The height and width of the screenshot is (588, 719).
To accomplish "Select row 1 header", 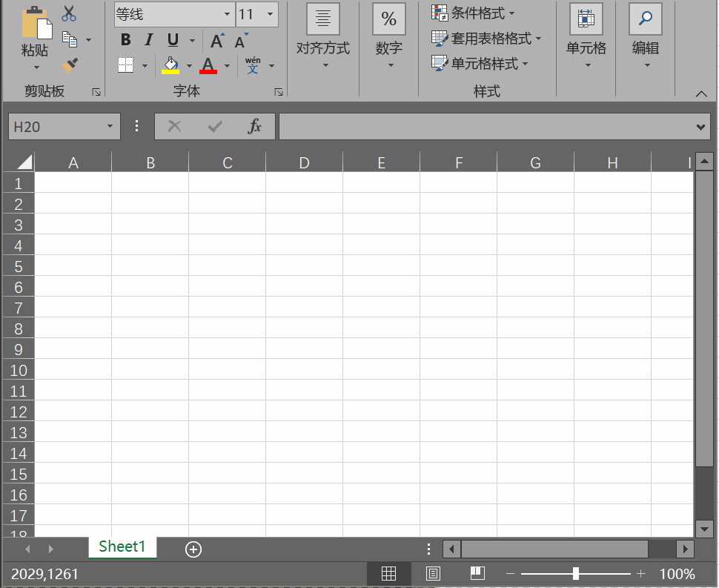I will 19,183.
